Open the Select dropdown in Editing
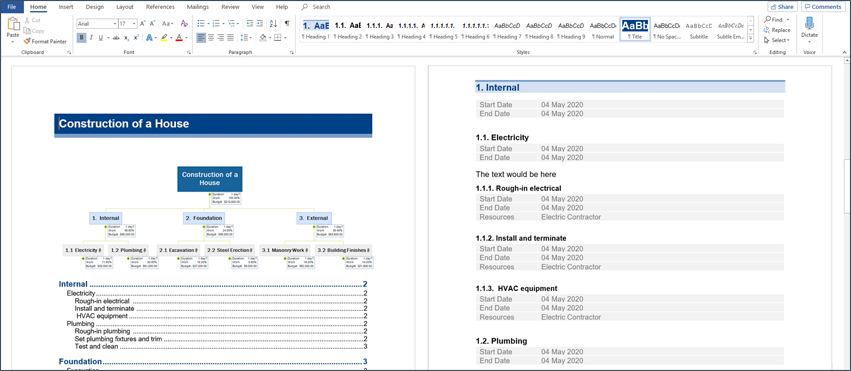 pyautogui.click(x=776, y=40)
